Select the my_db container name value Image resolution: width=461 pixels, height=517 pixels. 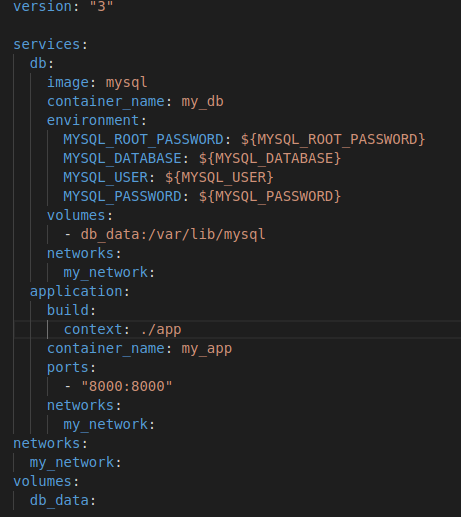pyautogui.click(x=202, y=101)
